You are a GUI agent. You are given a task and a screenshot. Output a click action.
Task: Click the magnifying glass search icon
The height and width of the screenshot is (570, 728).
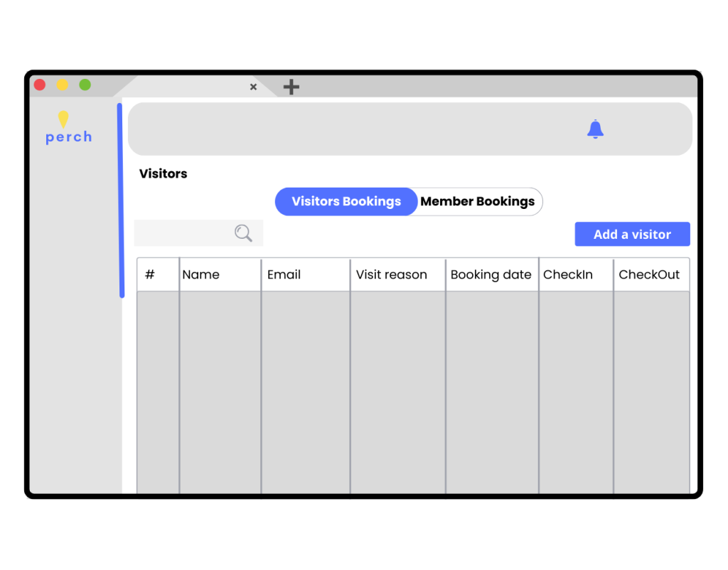click(x=243, y=233)
